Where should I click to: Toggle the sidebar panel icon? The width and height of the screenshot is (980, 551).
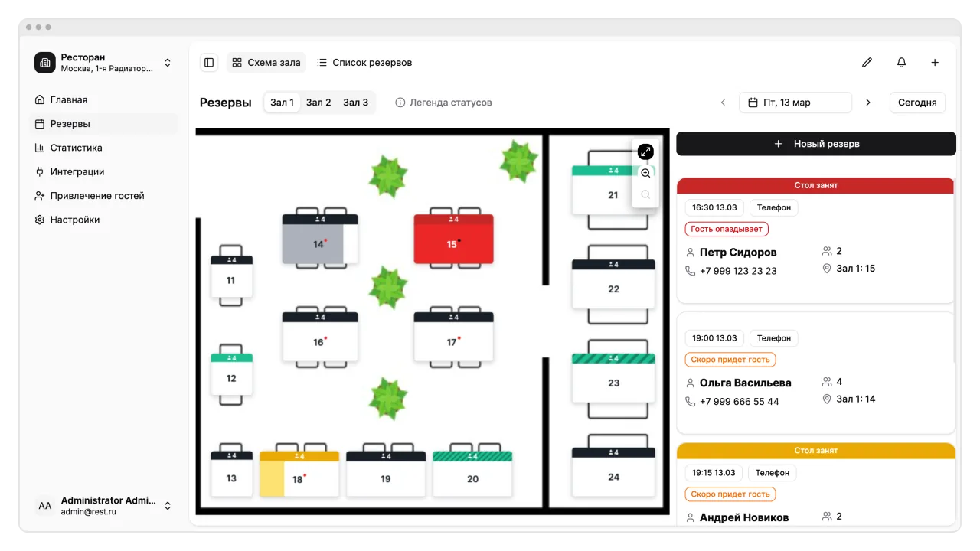pyautogui.click(x=209, y=63)
